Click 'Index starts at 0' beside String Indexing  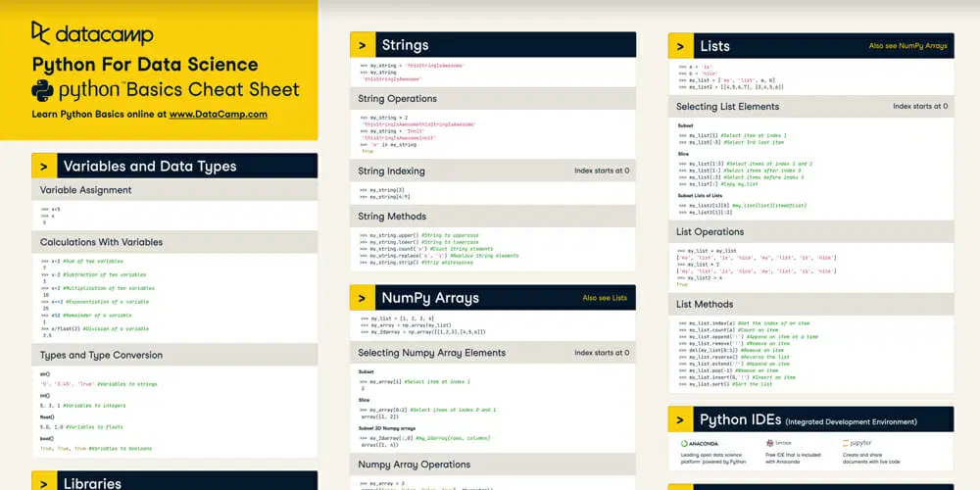[x=602, y=171]
